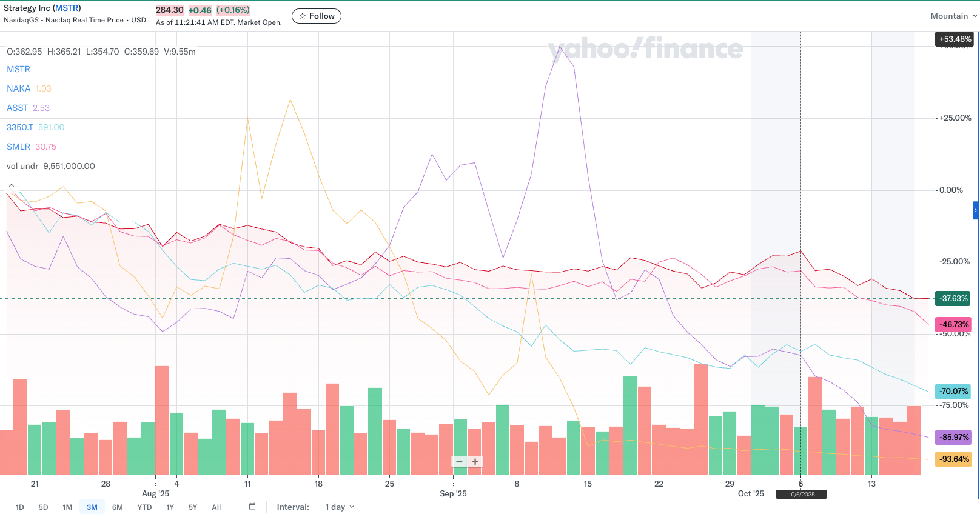
Task: Zoom out the chart with minus button
Action: tap(459, 462)
